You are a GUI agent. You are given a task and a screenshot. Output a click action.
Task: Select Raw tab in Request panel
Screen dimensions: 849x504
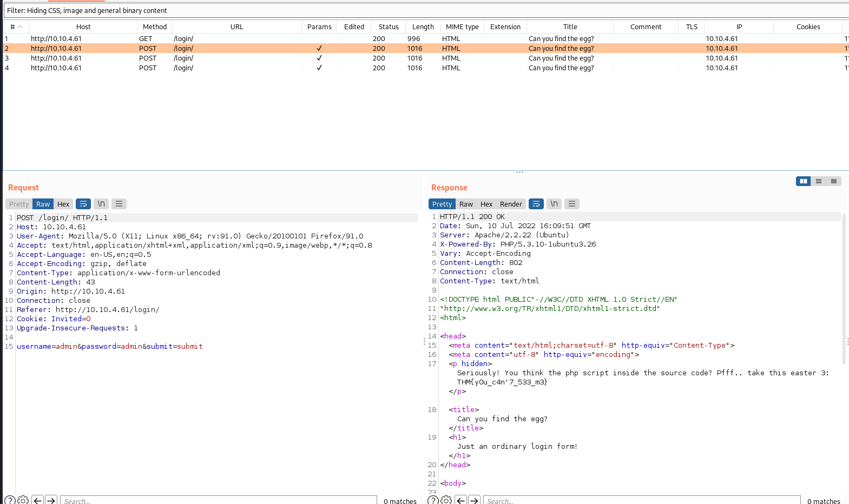tap(43, 204)
